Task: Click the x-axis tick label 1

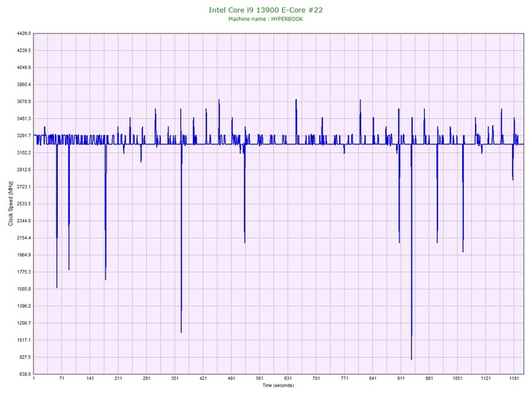Action: click(33, 378)
